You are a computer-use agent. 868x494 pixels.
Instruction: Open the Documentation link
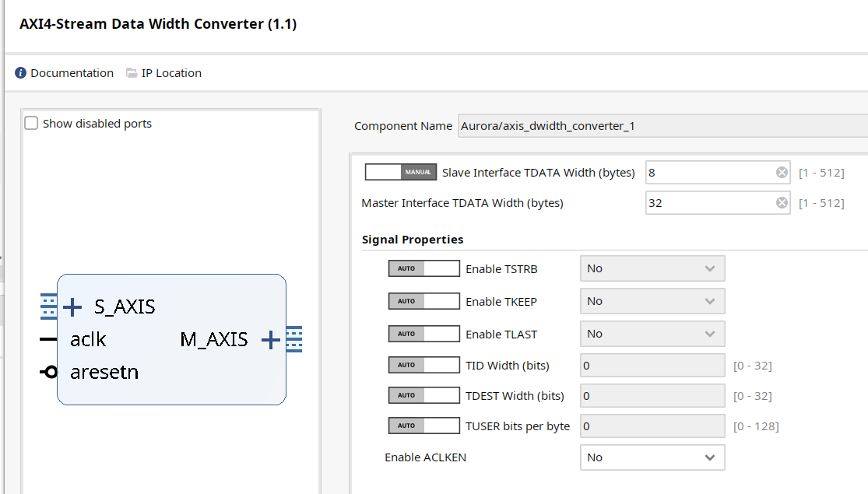pyautogui.click(x=72, y=73)
